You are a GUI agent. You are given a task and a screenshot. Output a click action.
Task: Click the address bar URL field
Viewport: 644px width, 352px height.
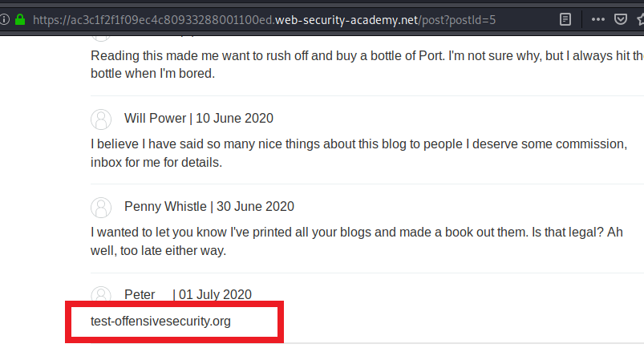(x=264, y=20)
